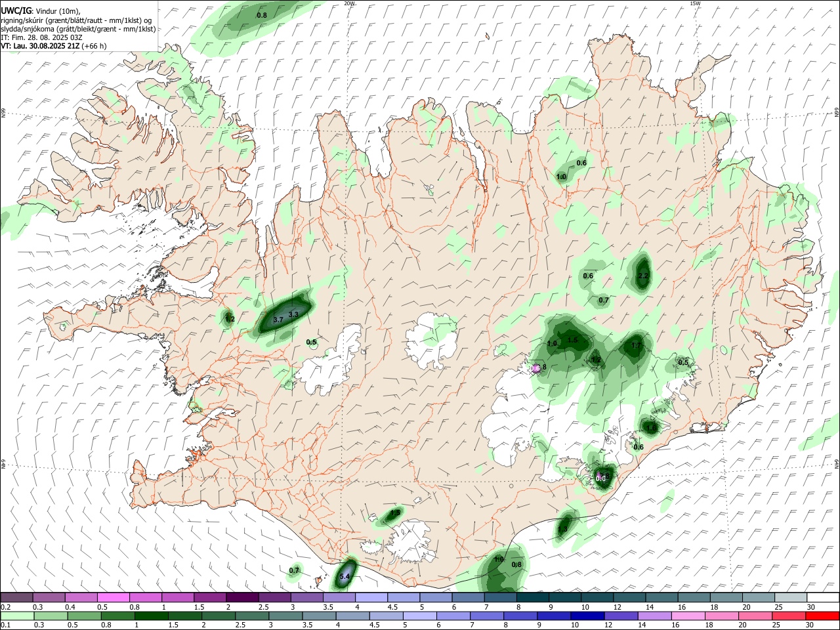
Task: Click the 0.8 value at the top over the sea
Action: (262, 15)
